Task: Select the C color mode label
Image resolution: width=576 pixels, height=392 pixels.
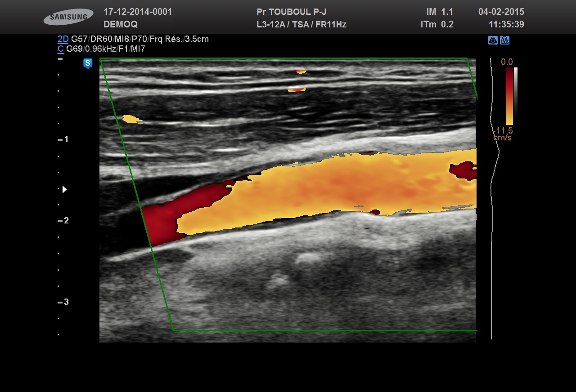Action: click(x=60, y=49)
